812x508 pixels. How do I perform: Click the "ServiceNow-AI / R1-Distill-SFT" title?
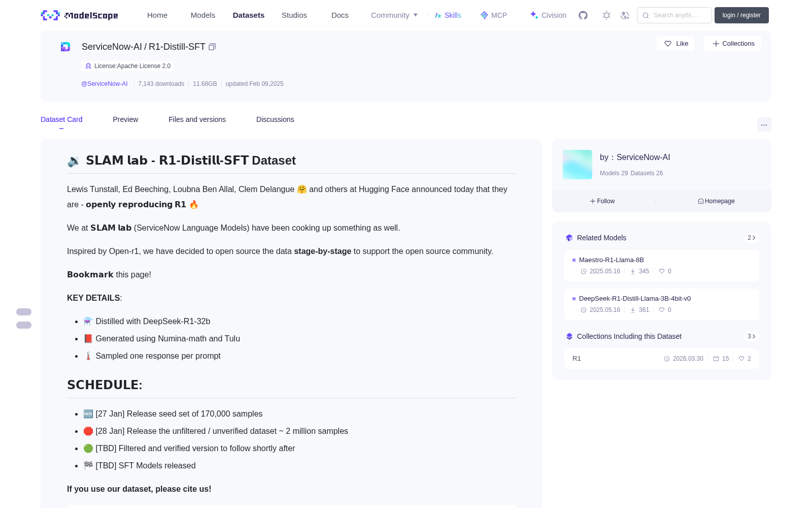click(144, 47)
